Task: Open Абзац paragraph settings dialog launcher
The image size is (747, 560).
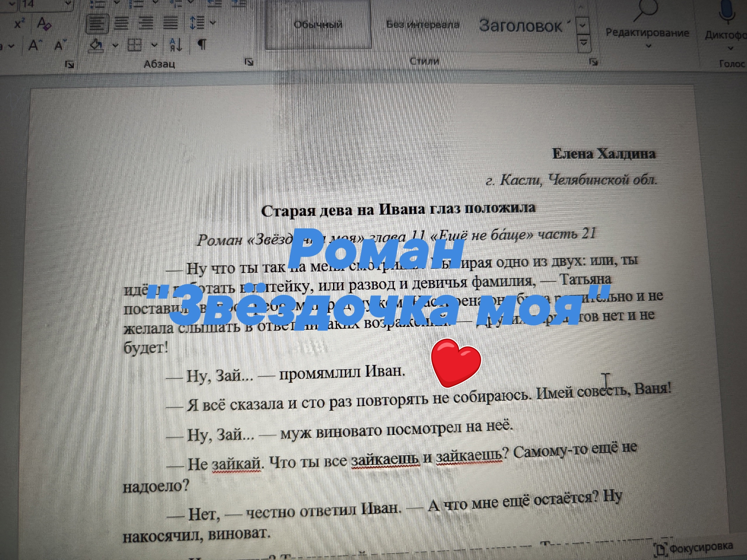Action: point(249,62)
